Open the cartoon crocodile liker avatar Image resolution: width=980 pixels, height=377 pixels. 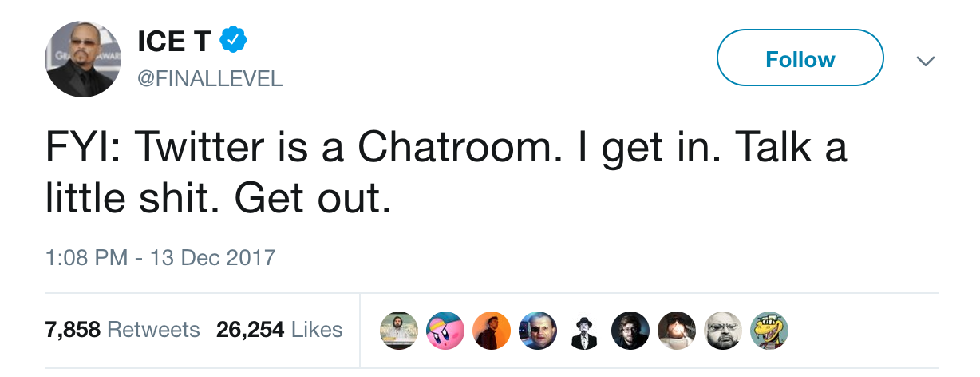(x=772, y=329)
